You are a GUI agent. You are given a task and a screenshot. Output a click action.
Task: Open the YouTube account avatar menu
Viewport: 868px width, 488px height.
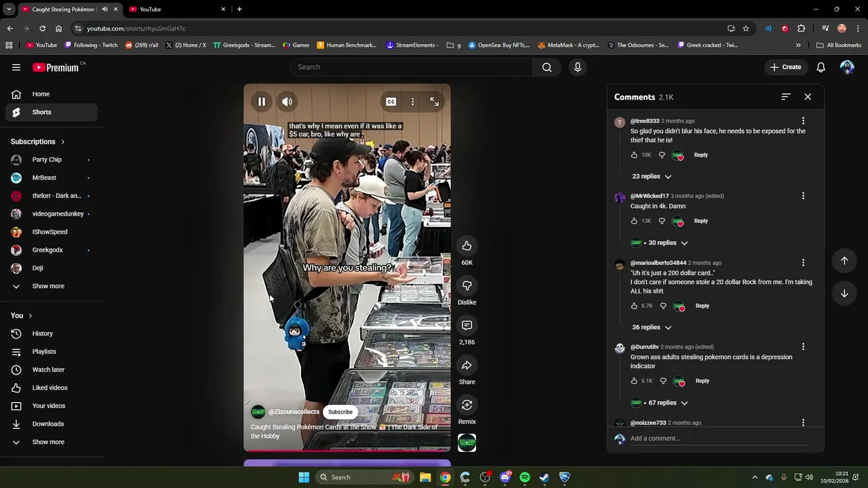tap(847, 67)
